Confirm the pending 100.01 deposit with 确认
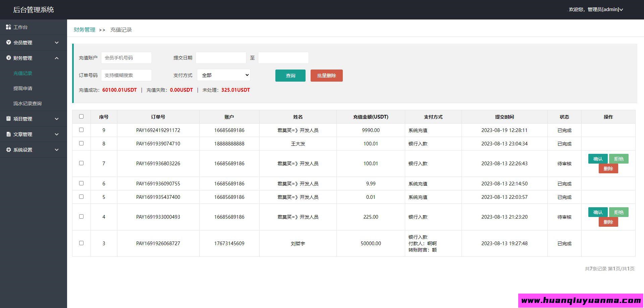Viewport: 644px width, 308px height. coord(598,159)
